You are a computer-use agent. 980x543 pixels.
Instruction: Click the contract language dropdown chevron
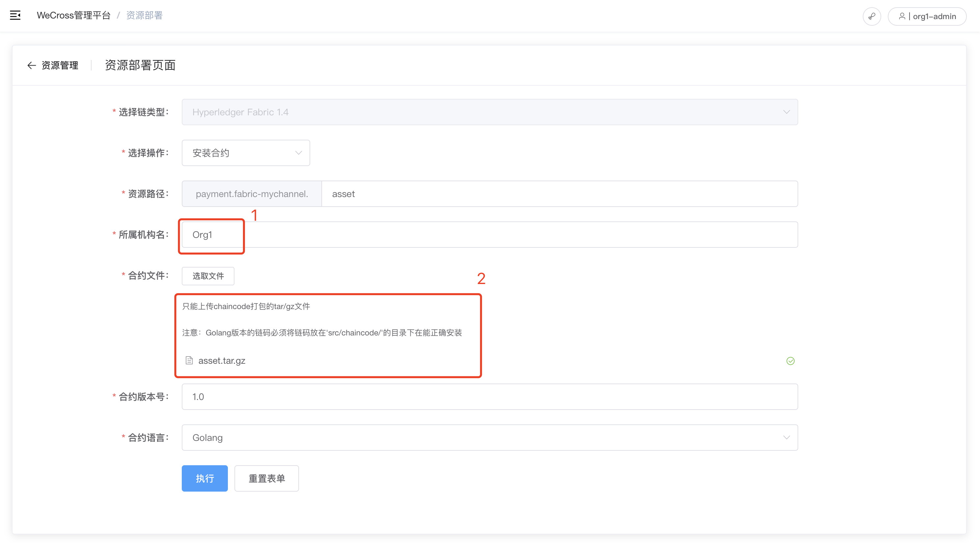[786, 438]
